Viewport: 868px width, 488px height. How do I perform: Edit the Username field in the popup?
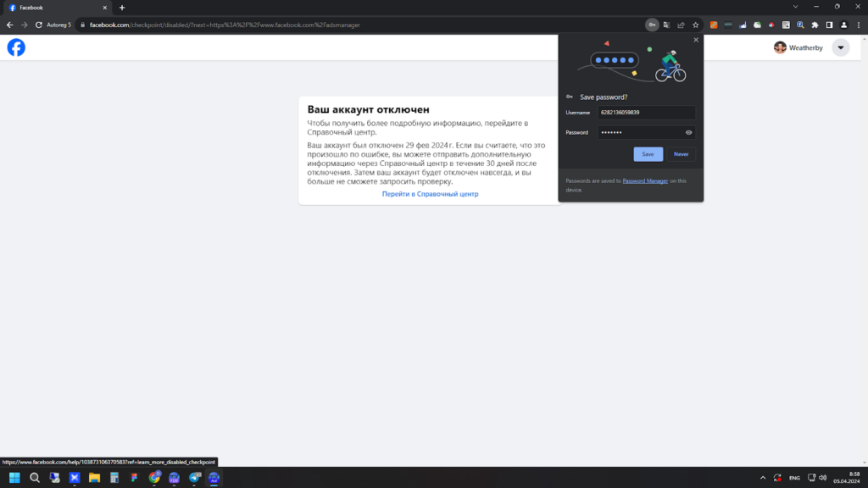pos(646,113)
